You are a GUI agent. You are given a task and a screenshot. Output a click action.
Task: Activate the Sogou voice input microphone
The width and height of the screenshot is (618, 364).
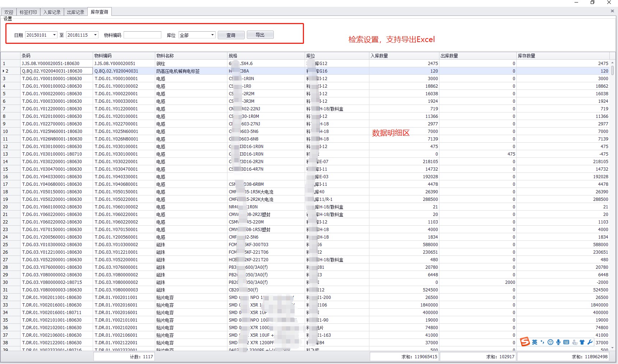558,342
